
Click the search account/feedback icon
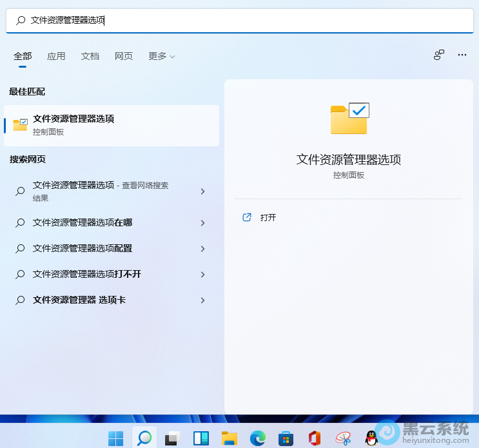439,55
